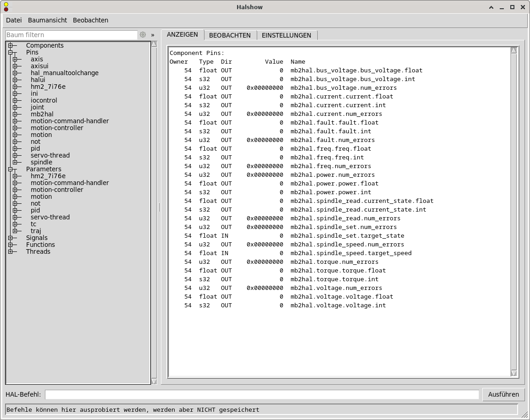
Task: Switch to the ANZEIGEN tab
Action: click(182, 35)
